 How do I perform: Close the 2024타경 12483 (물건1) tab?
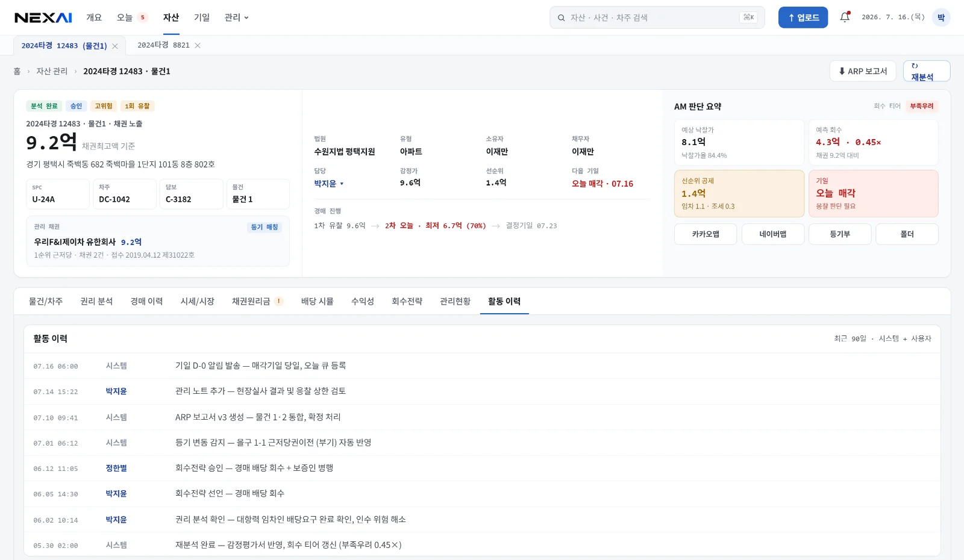point(115,46)
